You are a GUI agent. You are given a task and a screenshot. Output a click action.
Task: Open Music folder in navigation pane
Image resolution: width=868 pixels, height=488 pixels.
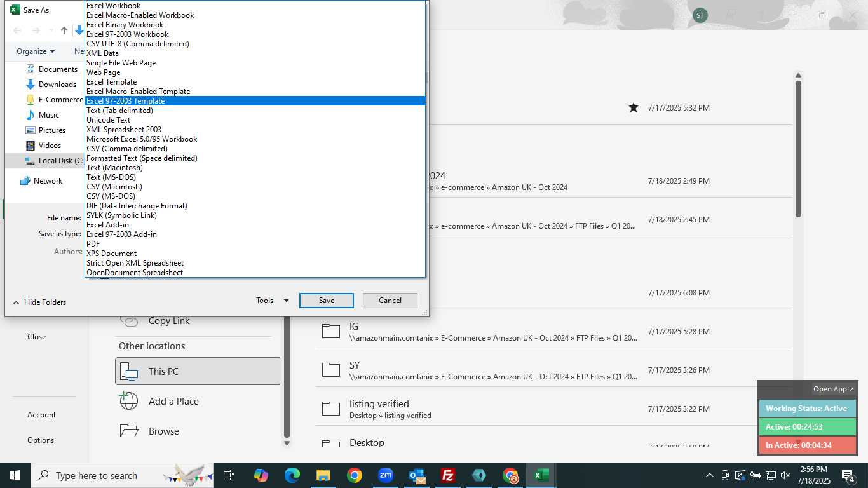43,115
